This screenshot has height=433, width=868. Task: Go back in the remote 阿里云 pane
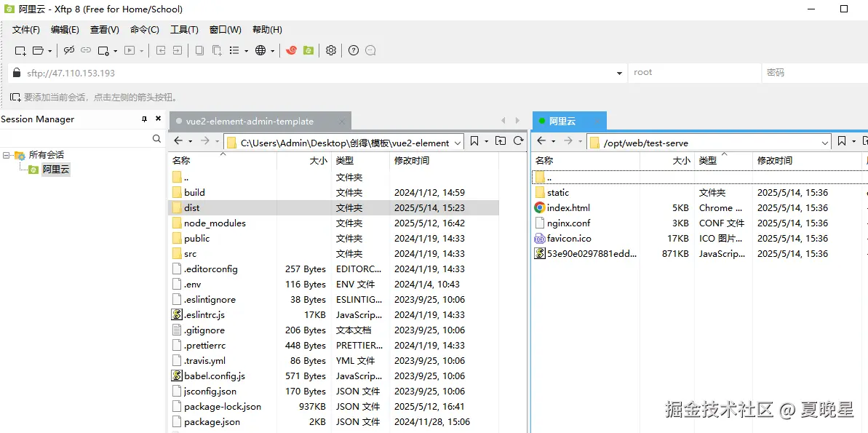541,141
